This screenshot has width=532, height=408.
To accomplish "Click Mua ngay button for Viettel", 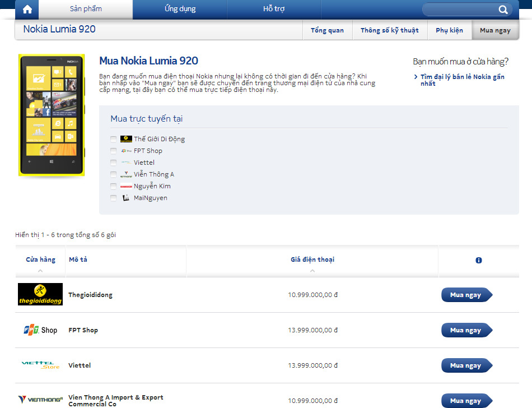I will [x=466, y=365].
